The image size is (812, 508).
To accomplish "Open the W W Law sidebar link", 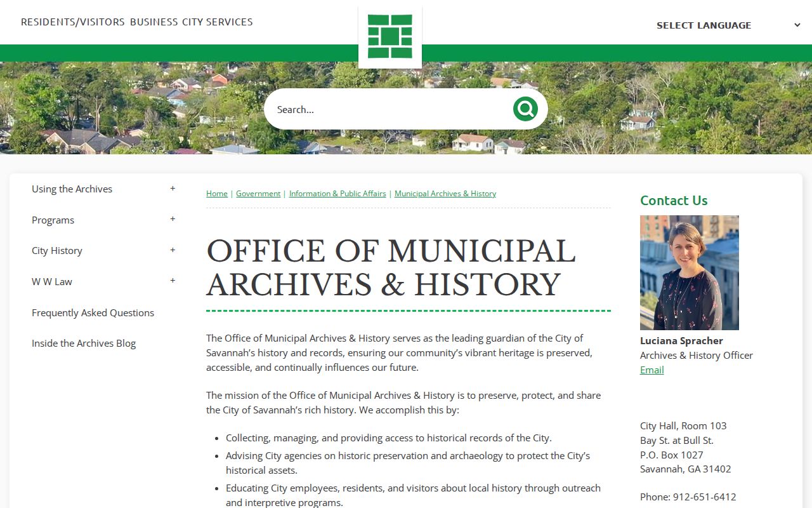I will [52, 281].
